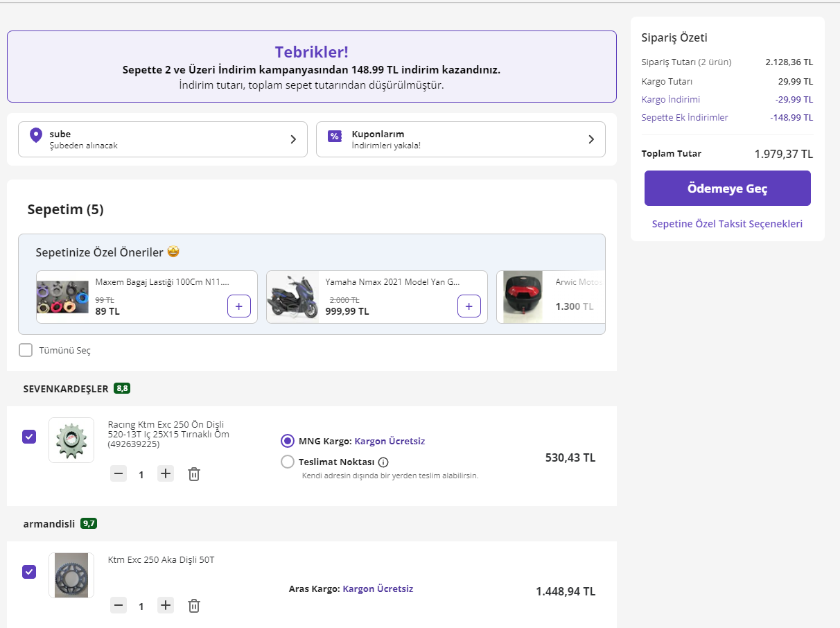
Task: Open Yamaha Nmax 2021 Model Yan product title
Action: pyautogui.click(x=392, y=282)
